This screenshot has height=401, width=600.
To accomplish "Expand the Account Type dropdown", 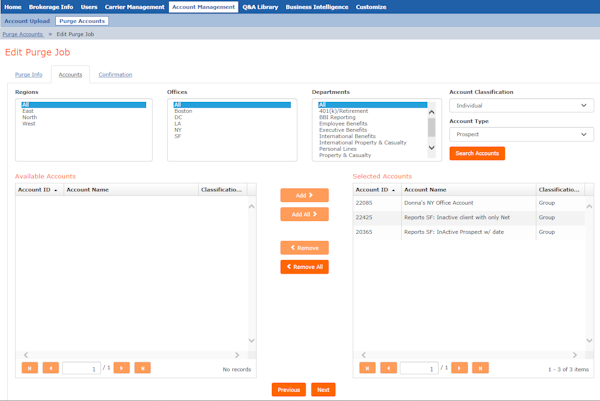I will coord(521,134).
